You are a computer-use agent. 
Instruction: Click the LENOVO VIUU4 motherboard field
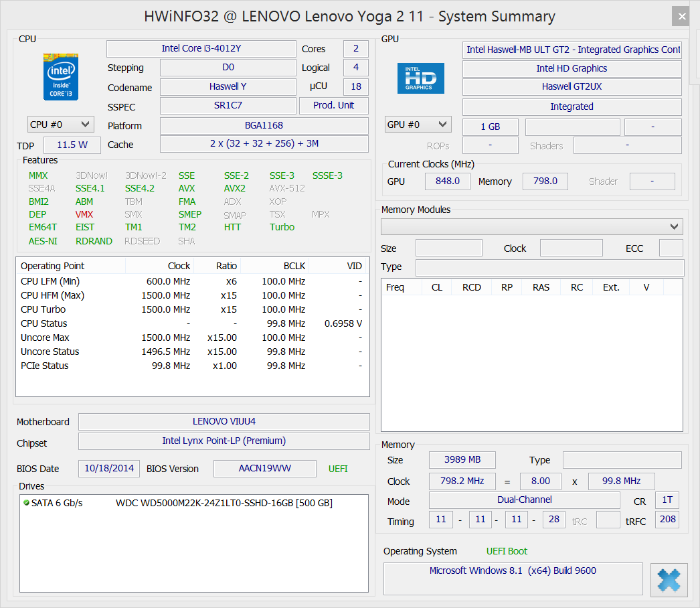tap(224, 422)
